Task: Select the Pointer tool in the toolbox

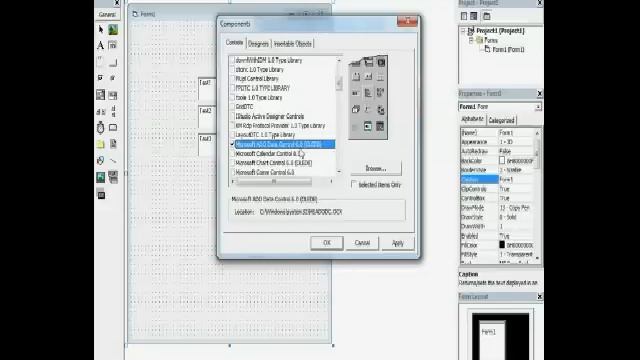Action: 101,29
